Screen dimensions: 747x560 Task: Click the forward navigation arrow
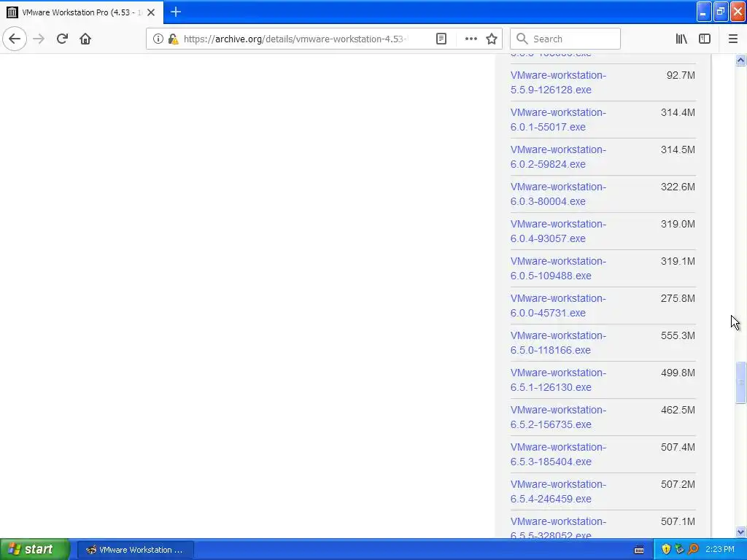[39, 39]
